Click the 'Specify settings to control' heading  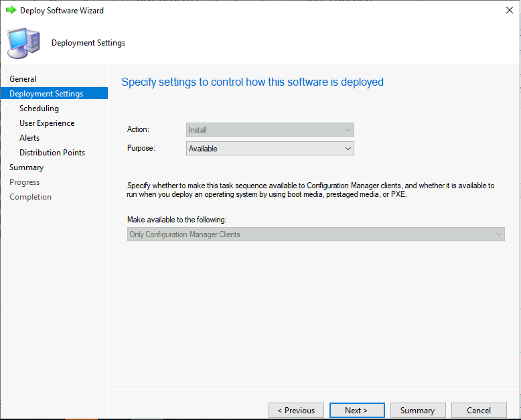[x=252, y=82]
